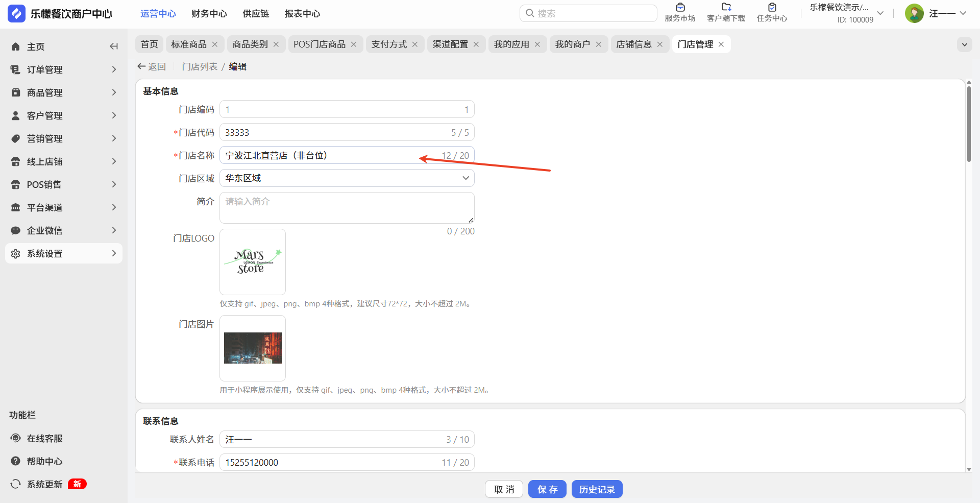Click the 企业微信 chat icon
The width and height of the screenshot is (980, 503).
point(16,230)
